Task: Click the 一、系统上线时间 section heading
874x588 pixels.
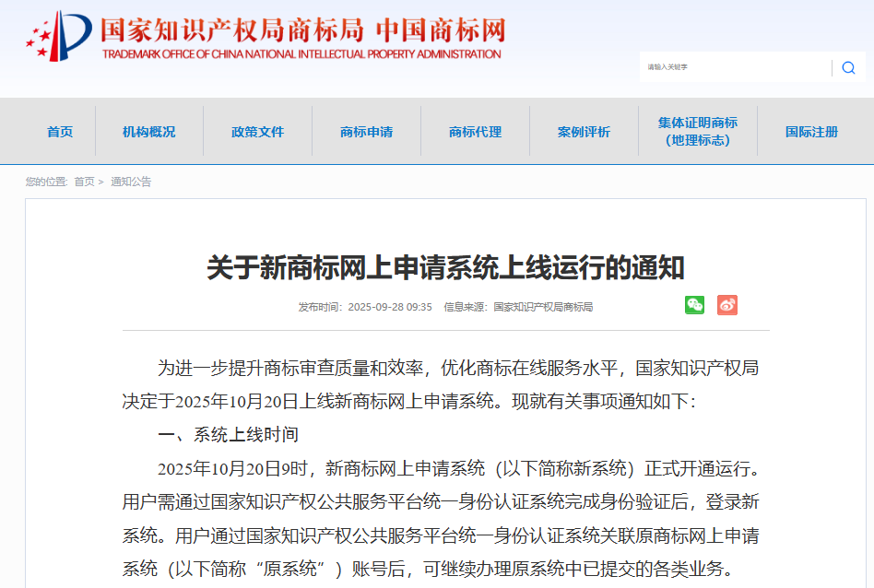Action: [228, 435]
